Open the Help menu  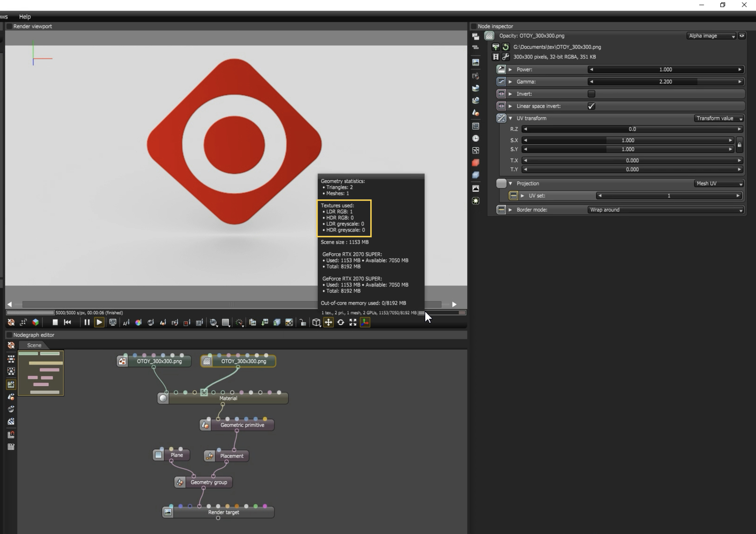click(x=25, y=16)
